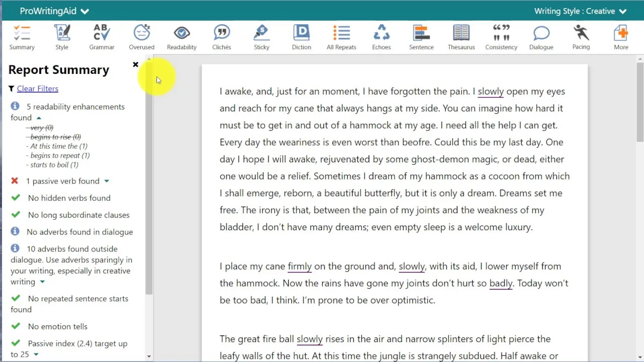
Task: Toggle the 'At this time the (1)' filter
Action: coord(57,146)
